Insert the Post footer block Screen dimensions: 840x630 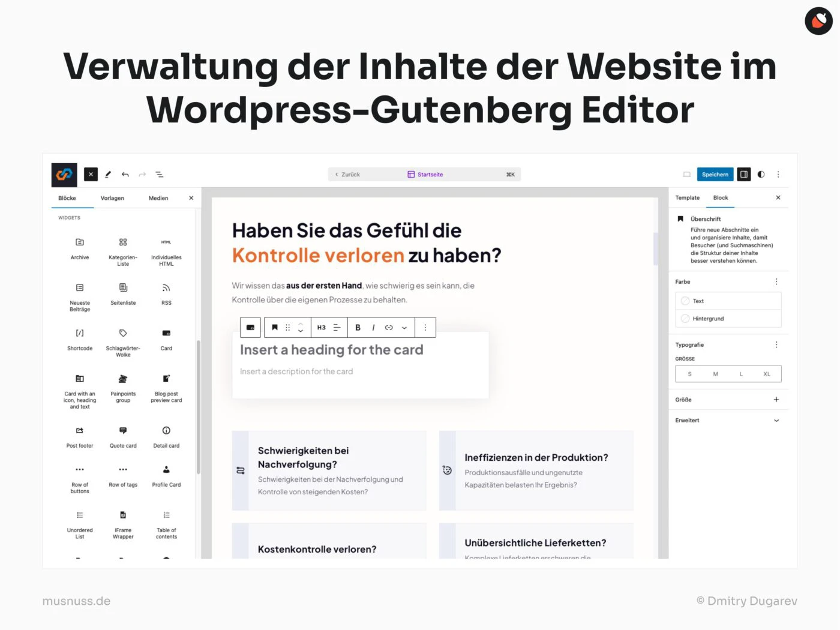coord(80,437)
